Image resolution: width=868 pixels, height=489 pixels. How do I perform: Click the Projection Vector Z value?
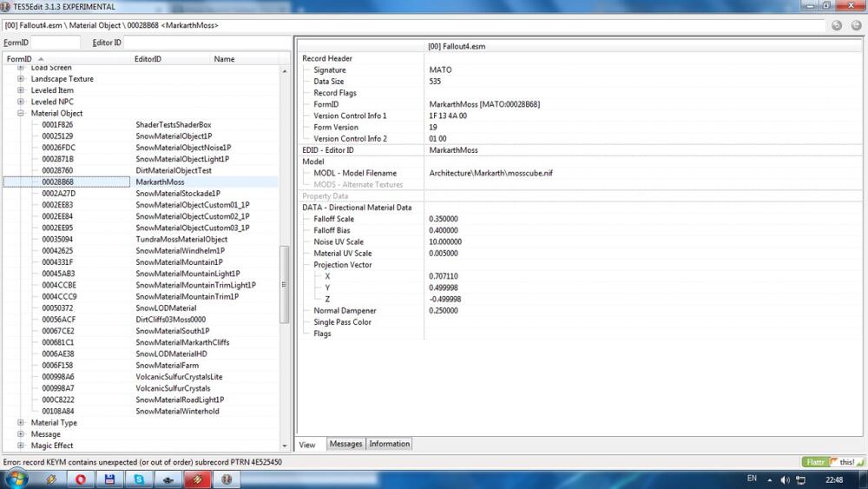[x=445, y=299]
